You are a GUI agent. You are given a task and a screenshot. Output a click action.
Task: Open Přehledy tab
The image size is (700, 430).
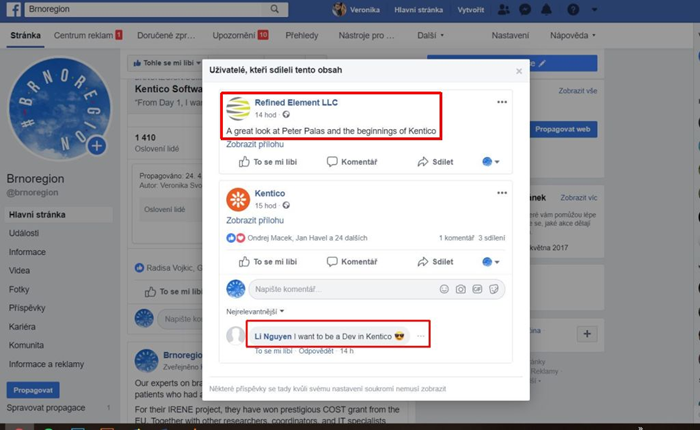click(302, 35)
